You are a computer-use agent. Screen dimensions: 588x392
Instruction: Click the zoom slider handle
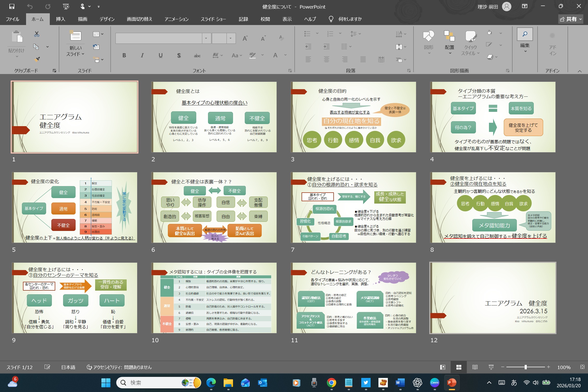(525, 367)
